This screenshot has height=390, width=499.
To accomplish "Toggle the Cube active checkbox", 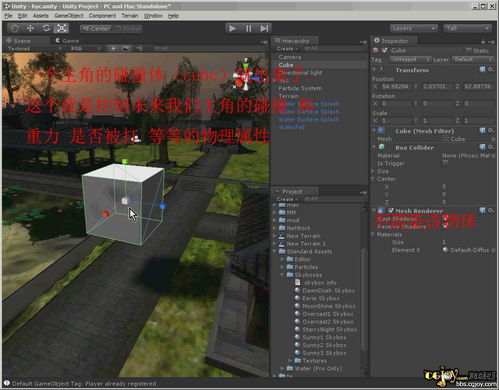I will click(x=385, y=50).
